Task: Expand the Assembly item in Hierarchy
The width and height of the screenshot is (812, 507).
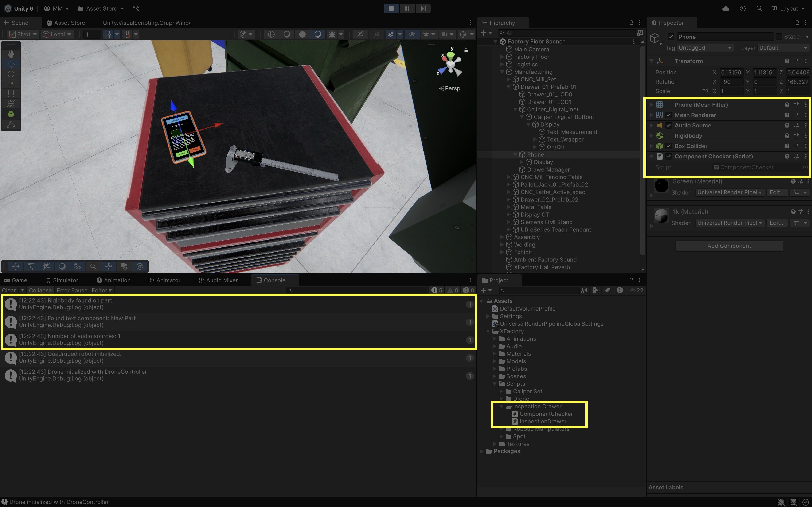Action: [502, 237]
